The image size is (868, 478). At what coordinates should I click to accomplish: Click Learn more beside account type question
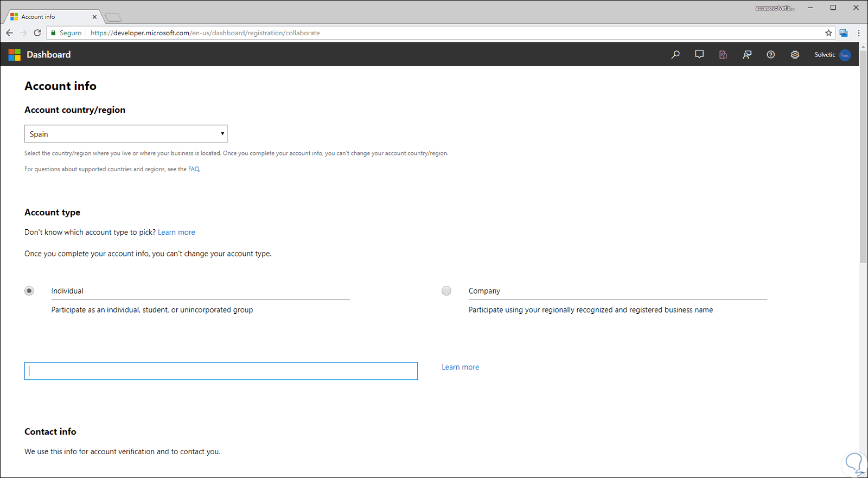[x=176, y=232]
